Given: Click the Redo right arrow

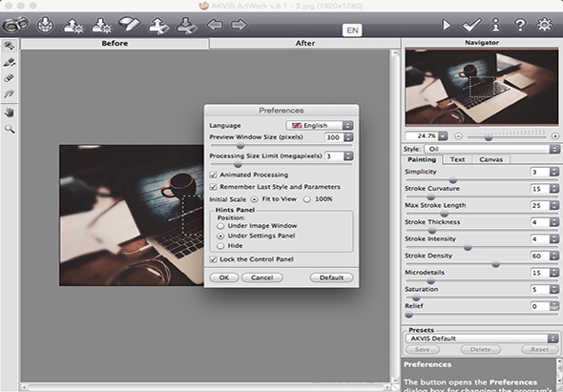Looking at the screenshot, I should pyautogui.click(x=240, y=25).
